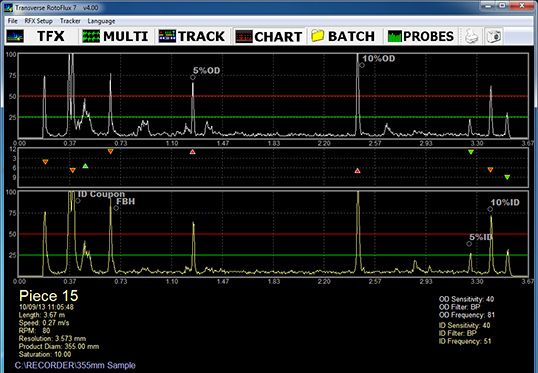Select the 10%ID marker on lower chart
The image size is (538, 373).
pos(490,209)
